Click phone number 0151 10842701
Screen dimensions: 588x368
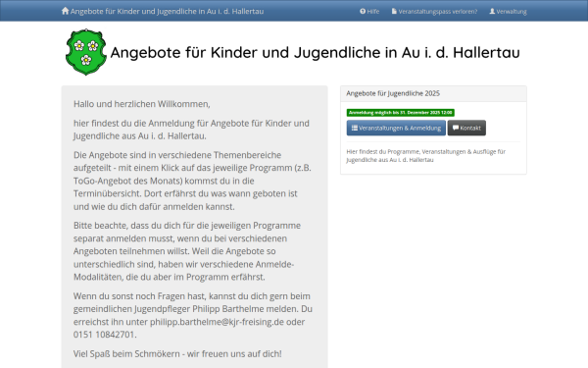(x=104, y=335)
